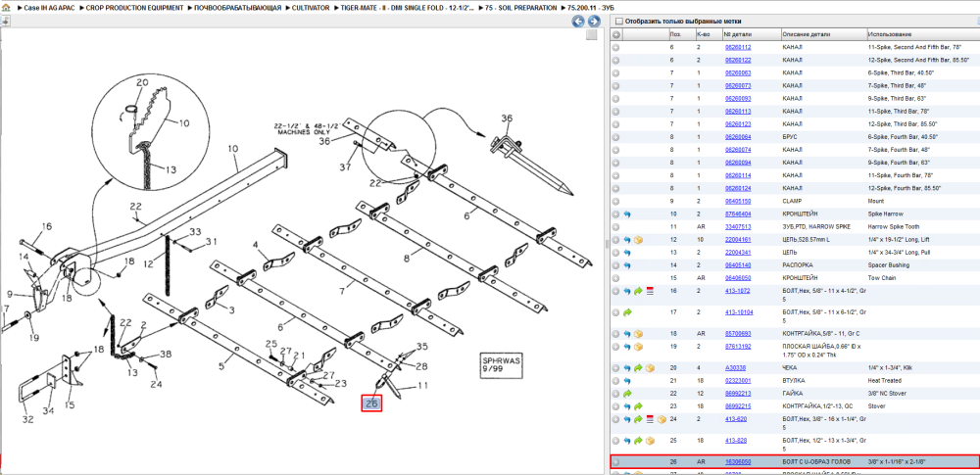Viewport: 980px width, 475px height.
Task: Click the 'К-во' column header
Action: (709, 33)
